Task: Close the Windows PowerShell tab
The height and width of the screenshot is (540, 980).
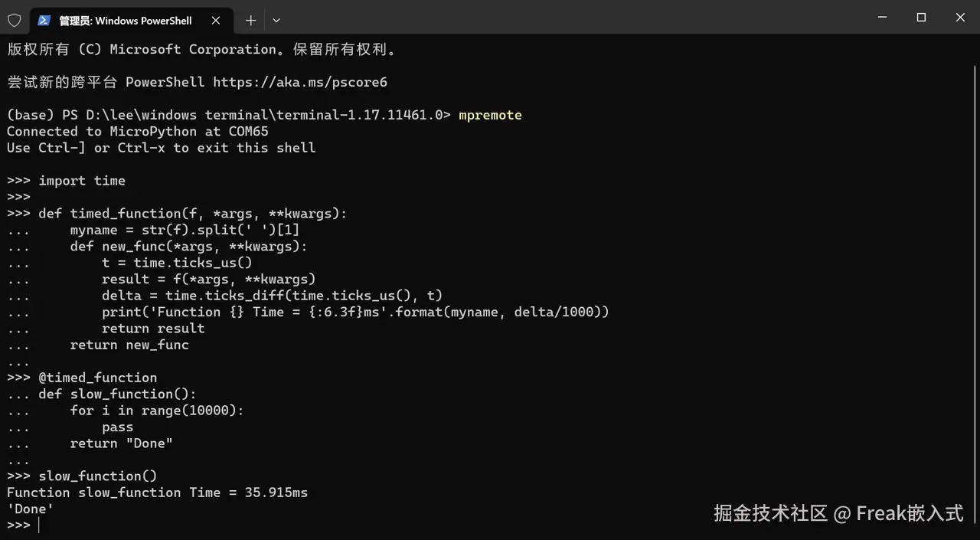Action: pyautogui.click(x=217, y=21)
